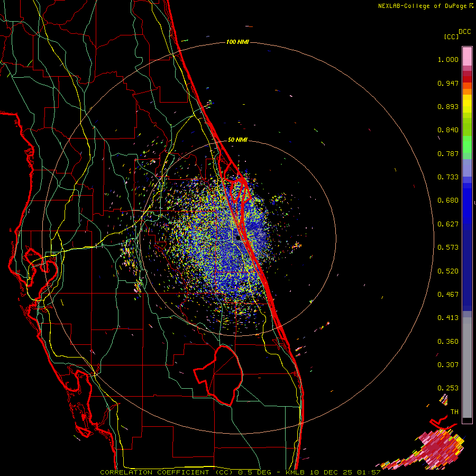Viewport: 476px width, 476px height.
Task: Select the 0.520 scale value
Action: tap(448, 271)
